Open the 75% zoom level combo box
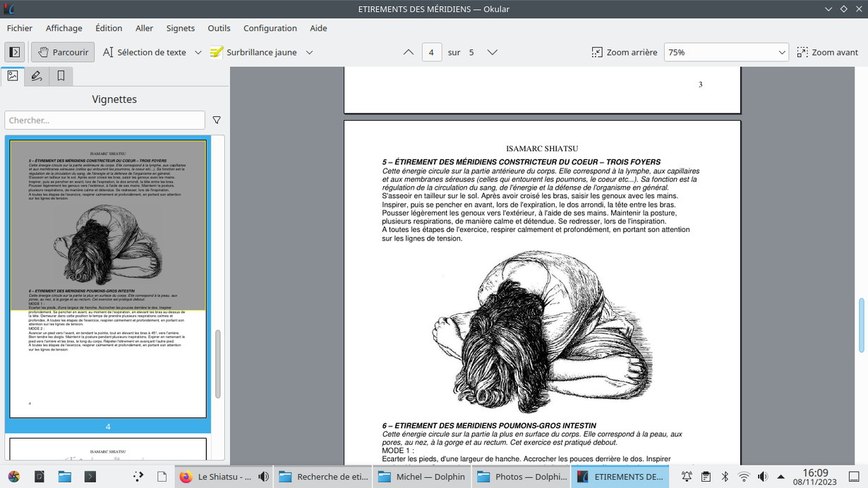The height and width of the screenshot is (488, 868). coord(725,52)
